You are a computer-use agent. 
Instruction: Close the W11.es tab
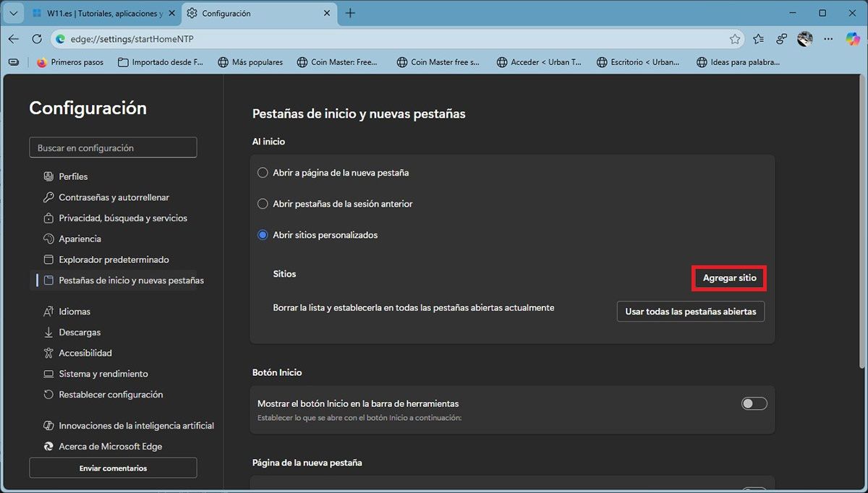pyautogui.click(x=171, y=13)
